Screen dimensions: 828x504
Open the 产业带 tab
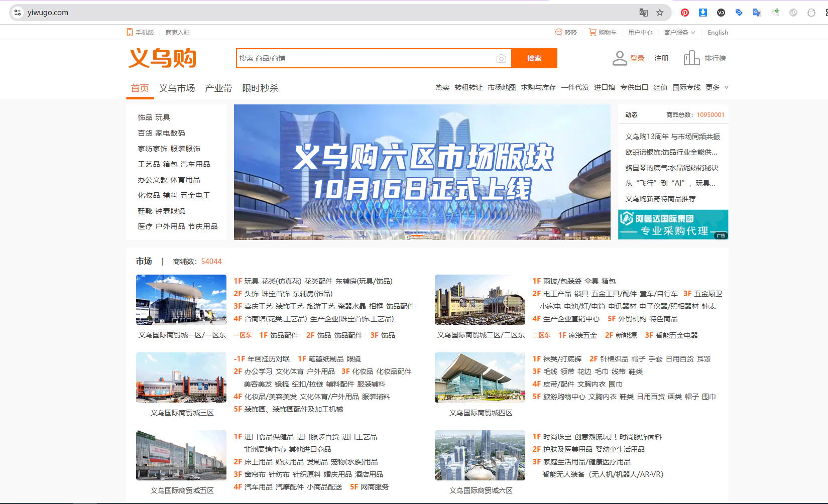point(218,88)
